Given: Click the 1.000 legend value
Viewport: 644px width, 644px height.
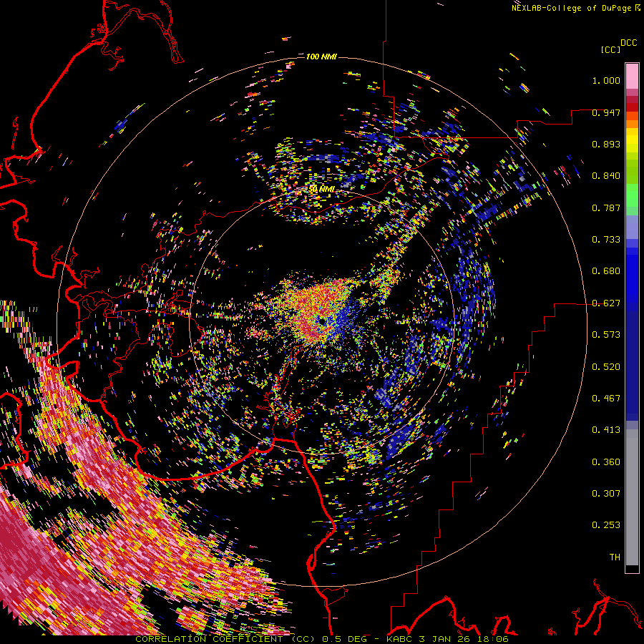Looking at the screenshot, I should pyautogui.click(x=606, y=80).
